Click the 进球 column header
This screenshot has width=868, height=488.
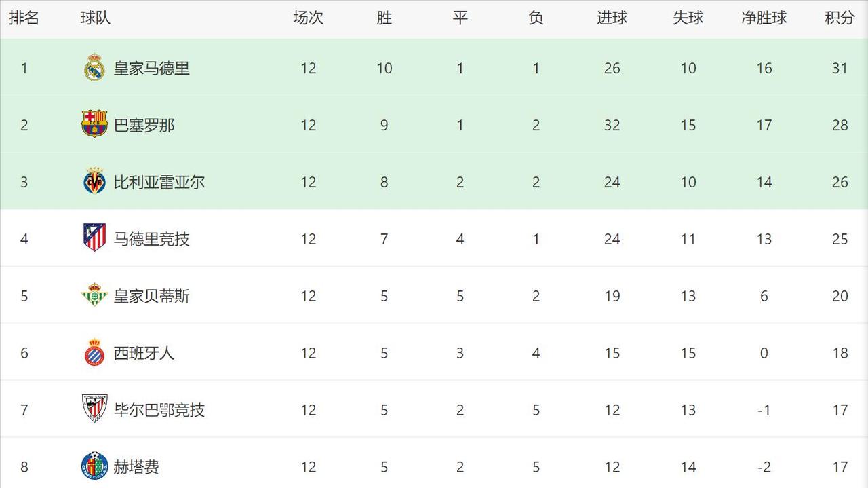612,18
